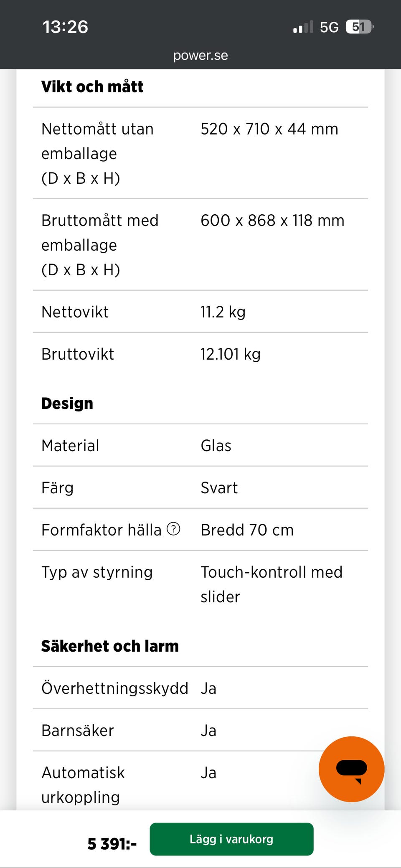Select the Design section heading

coord(67,404)
